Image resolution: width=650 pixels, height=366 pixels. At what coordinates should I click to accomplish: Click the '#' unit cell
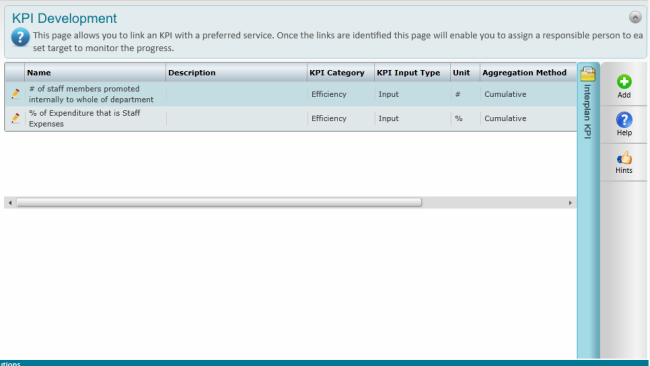458,94
